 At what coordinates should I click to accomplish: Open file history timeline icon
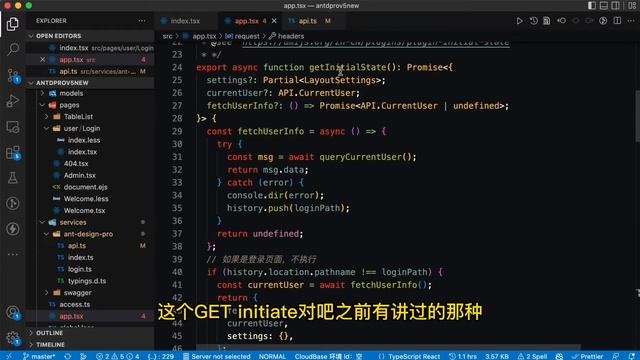[533, 21]
